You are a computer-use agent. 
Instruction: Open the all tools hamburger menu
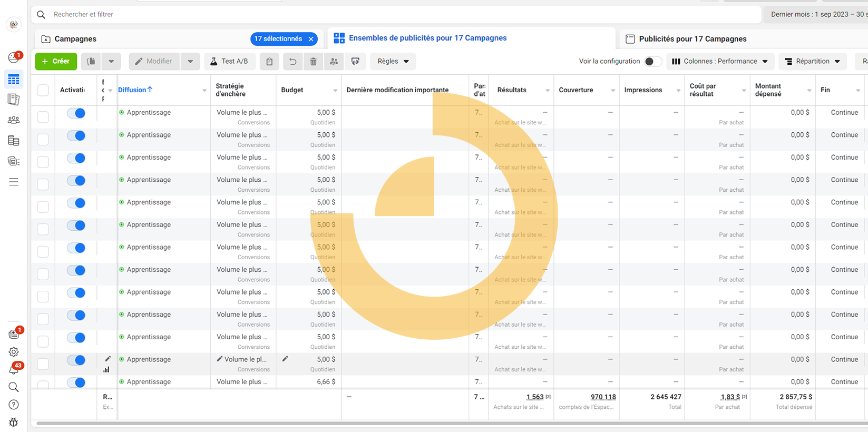click(14, 182)
